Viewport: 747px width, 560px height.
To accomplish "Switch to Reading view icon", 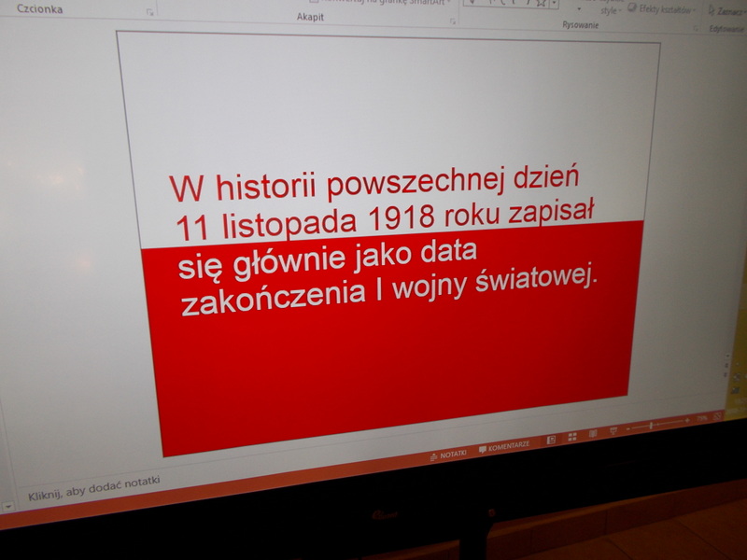I will (592, 433).
